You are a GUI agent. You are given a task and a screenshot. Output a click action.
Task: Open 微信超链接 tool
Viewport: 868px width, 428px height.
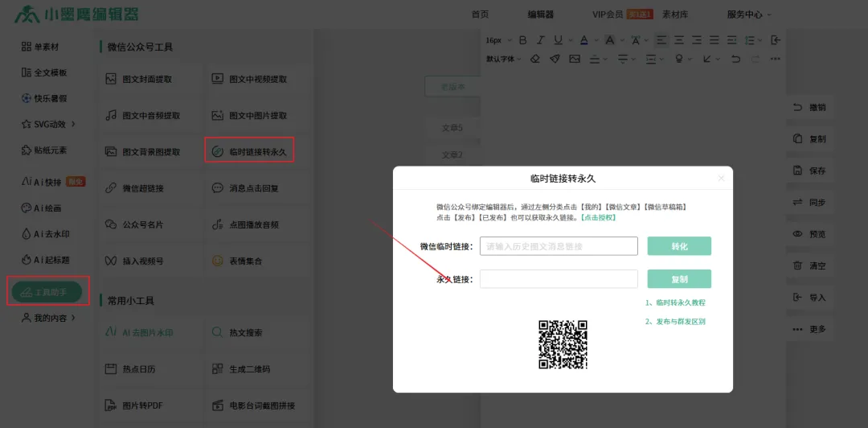pyautogui.click(x=134, y=188)
